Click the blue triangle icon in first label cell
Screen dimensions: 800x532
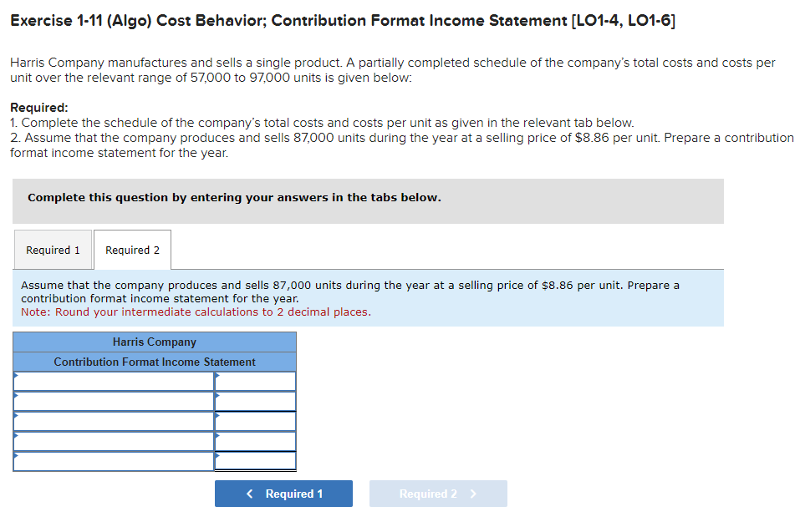(x=15, y=377)
